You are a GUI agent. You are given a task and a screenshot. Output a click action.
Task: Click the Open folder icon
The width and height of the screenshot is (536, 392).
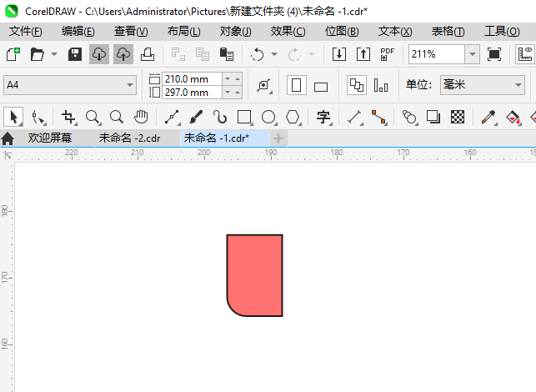point(38,54)
